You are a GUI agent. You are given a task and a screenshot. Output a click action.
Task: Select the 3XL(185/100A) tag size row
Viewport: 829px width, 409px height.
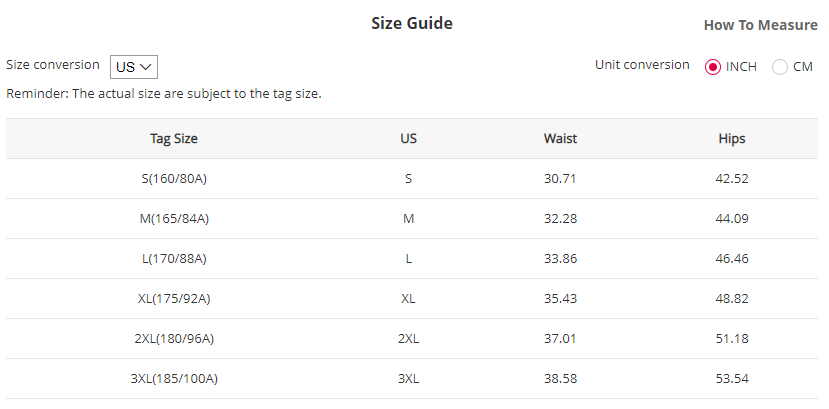pyautogui.click(x=181, y=379)
